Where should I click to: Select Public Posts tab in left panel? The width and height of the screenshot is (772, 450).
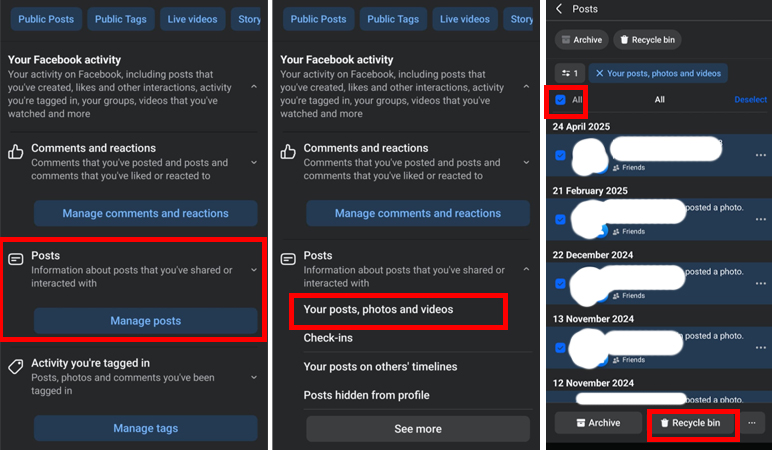(46, 19)
